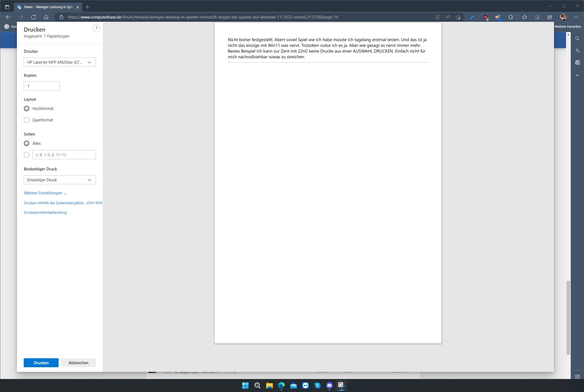Open new tab with plus button
This screenshot has width=584, height=392.
(87, 7)
